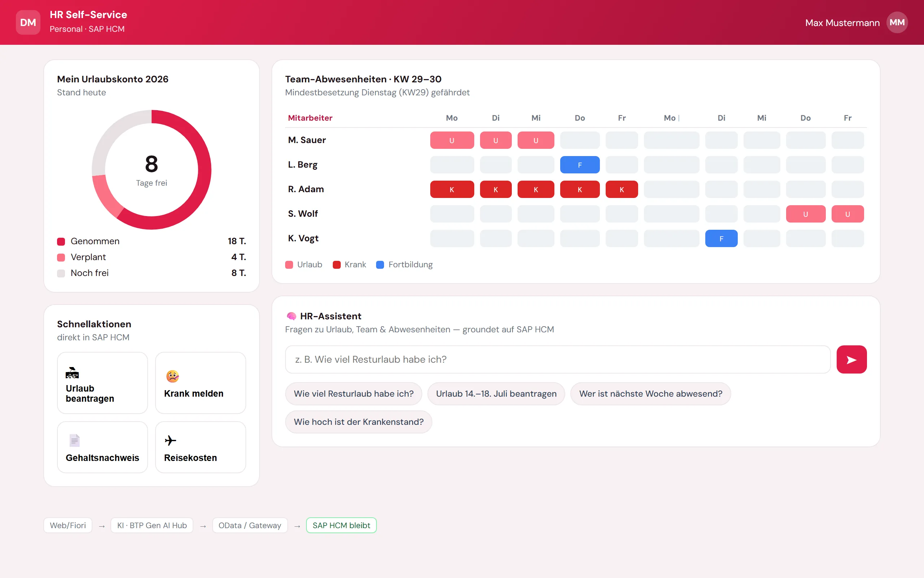The image size is (924, 578).
Task: Click the Reisekosten airplane icon
Action: [x=170, y=440]
